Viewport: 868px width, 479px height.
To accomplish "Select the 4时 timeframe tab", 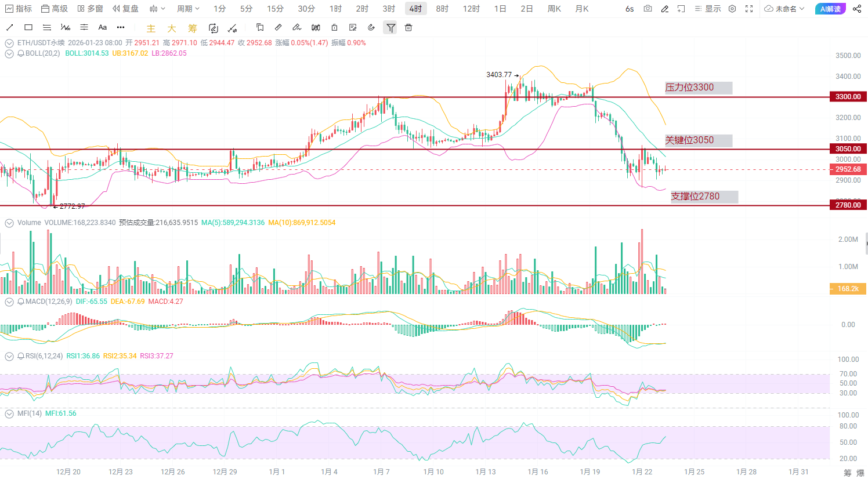I will [415, 9].
